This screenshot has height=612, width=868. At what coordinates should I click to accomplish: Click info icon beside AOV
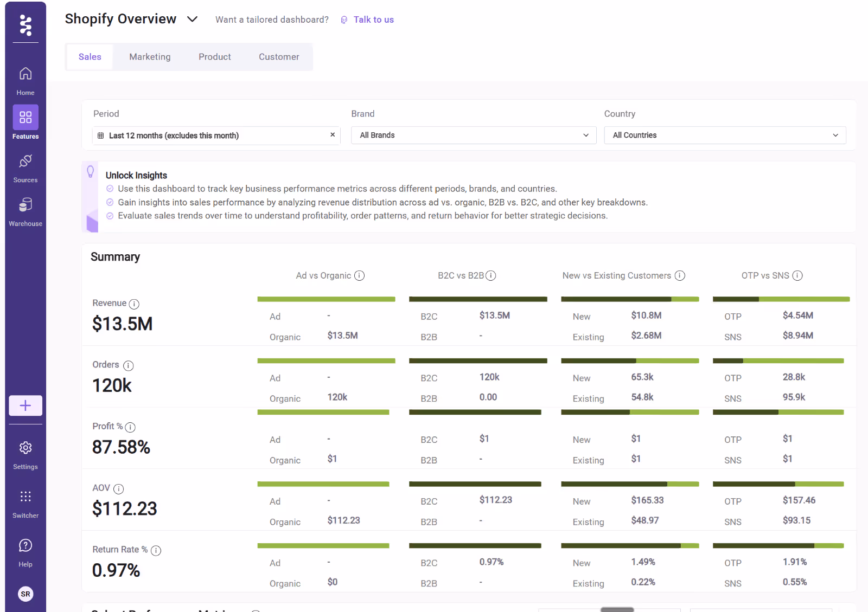tap(119, 489)
